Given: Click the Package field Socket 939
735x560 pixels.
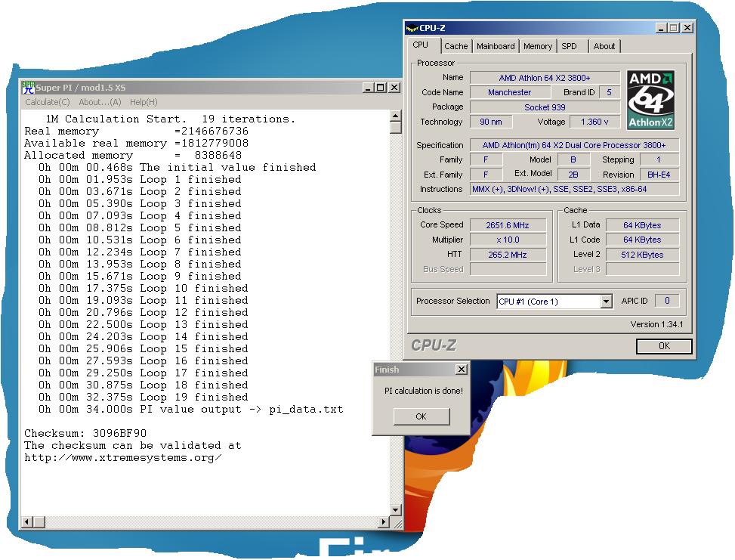Looking at the screenshot, I should (544, 107).
